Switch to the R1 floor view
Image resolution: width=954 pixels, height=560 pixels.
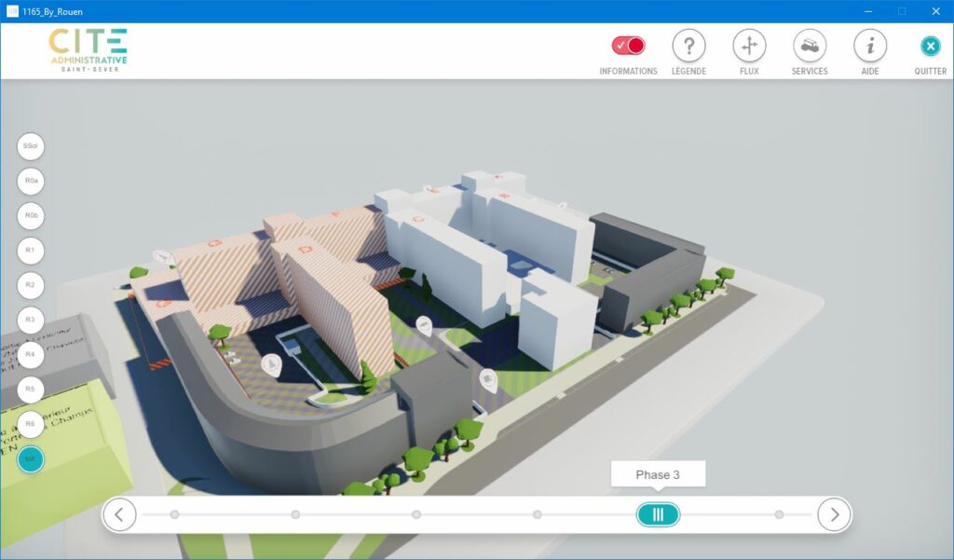point(31,251)
